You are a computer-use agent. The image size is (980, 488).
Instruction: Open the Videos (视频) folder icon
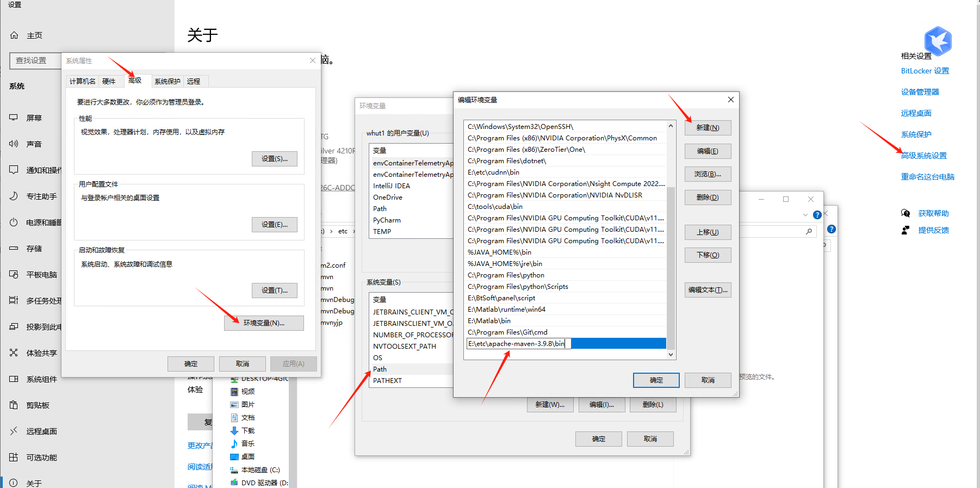coord(234,392)
